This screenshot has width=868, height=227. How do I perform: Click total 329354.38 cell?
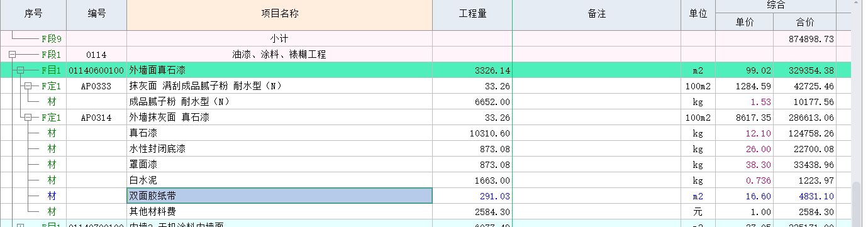805,70
